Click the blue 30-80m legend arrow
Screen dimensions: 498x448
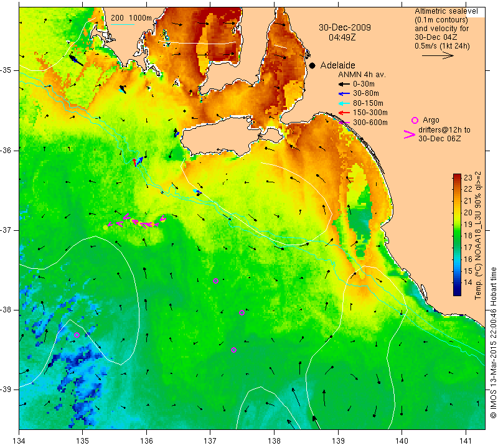[344, 94]
